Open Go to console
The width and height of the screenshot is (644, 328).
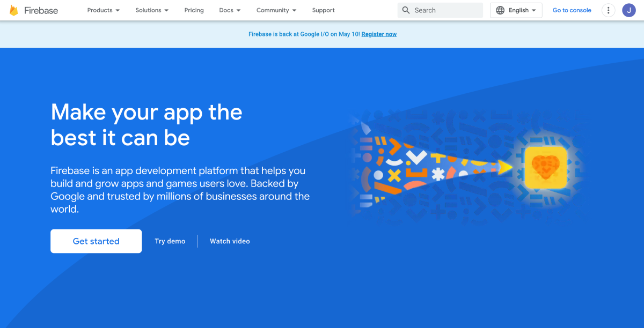(x=572, y=10)
